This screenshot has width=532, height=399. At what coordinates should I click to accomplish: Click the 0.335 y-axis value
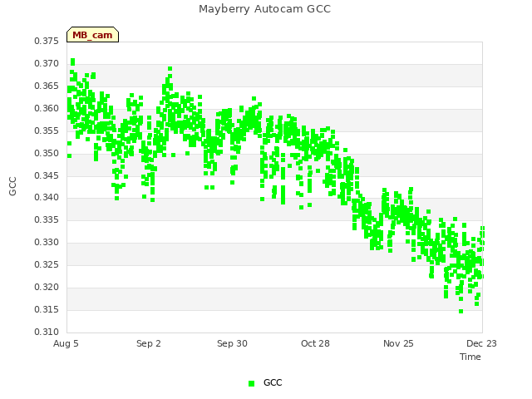47,219
